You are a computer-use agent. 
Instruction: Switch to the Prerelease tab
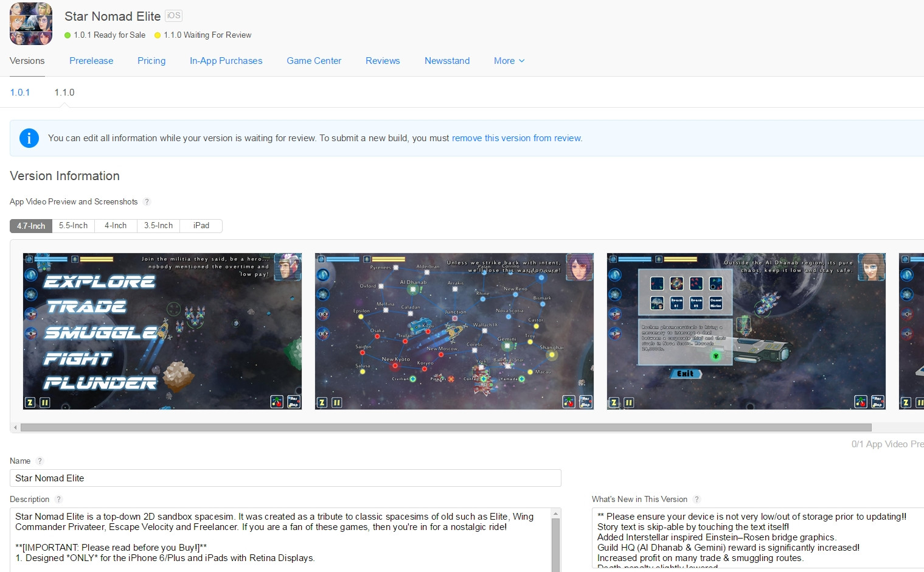click(x=91, y=61)
